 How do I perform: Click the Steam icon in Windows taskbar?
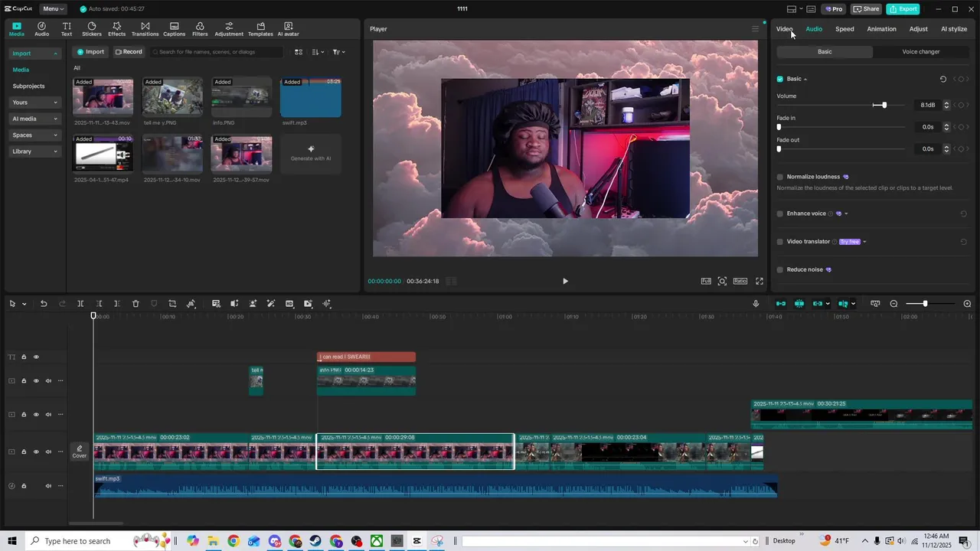coord(315,541)
